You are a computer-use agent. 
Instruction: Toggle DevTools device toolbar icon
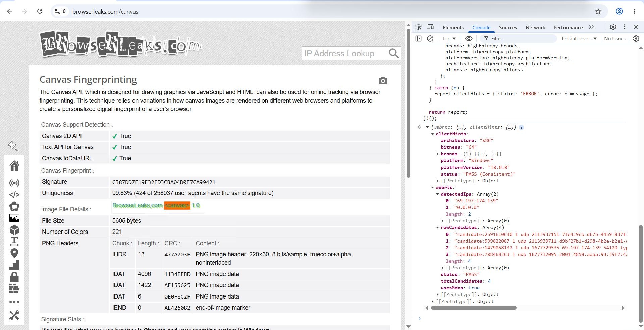click(x=430, y=27)
